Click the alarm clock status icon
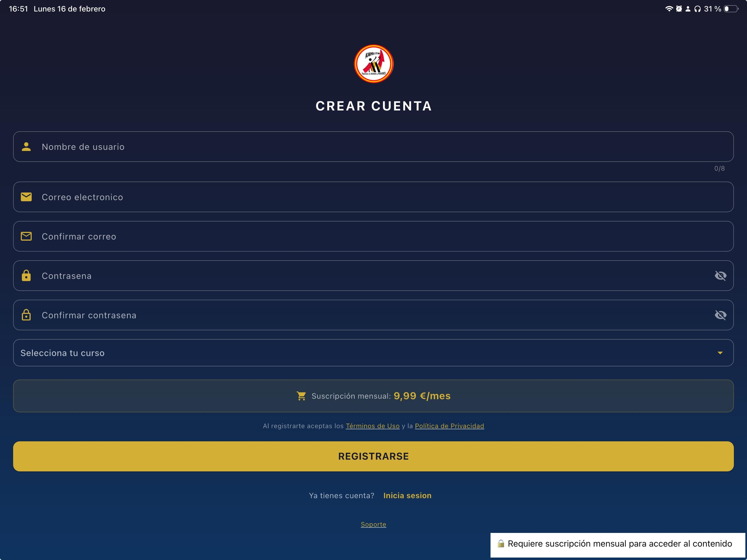The height and width of the screenshot is (560, 747). (x=679, y=9)
